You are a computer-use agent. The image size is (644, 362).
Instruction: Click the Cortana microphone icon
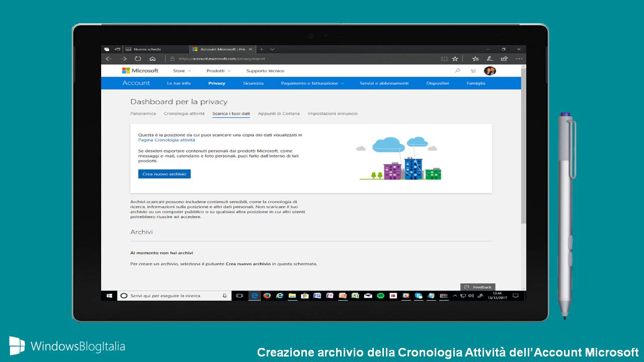coord(224,296)
